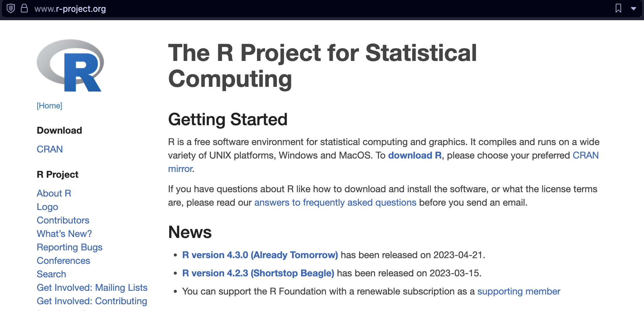Open the frequently asked questions link

335,202
